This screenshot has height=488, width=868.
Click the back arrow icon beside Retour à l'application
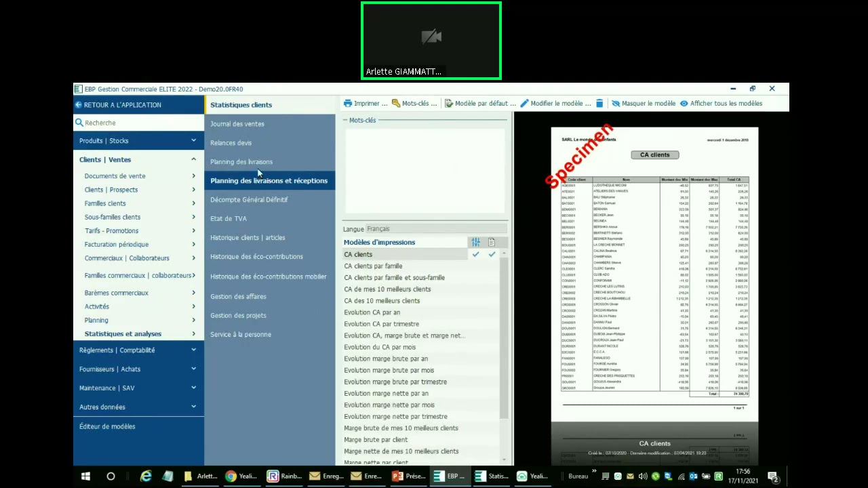pos(79,105)
